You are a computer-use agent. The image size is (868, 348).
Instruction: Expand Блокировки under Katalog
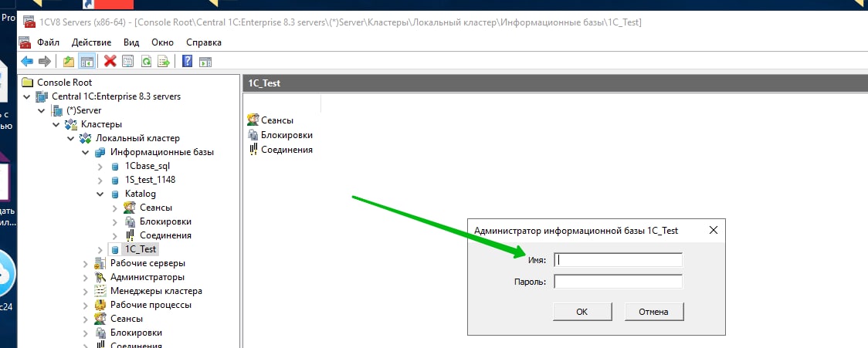coord(114,221)
